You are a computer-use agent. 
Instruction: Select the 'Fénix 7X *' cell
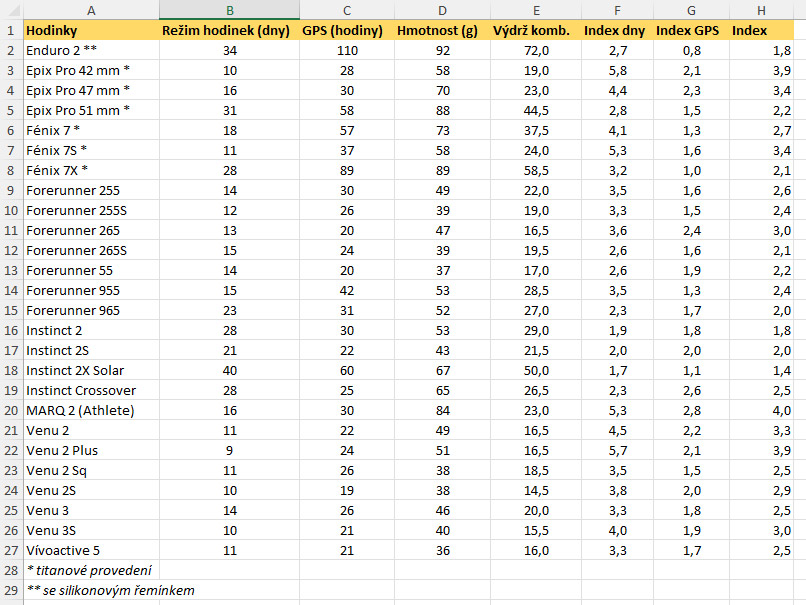pyautogui.click(x=91, y=170)
